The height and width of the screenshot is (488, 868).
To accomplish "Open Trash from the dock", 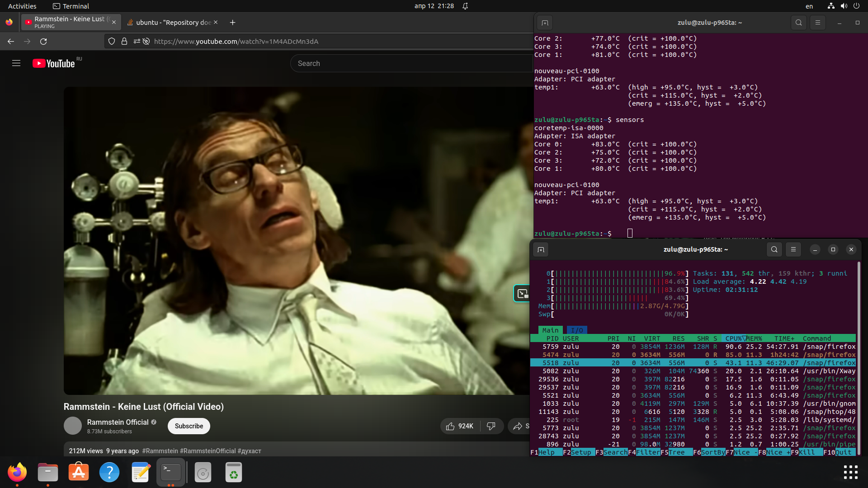I will [234, 472].
